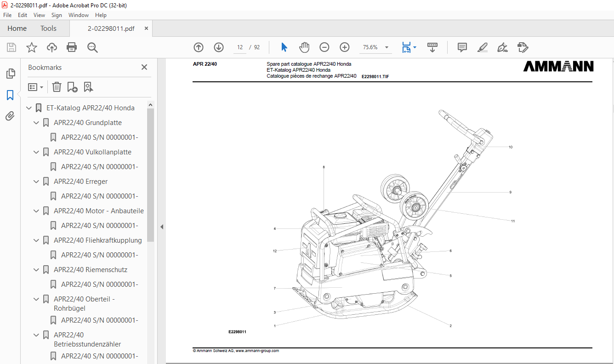Image resolution: width=614 pixels, height=364 pixels.
Task: Open the Window menu
Action: tap(79, 15)
